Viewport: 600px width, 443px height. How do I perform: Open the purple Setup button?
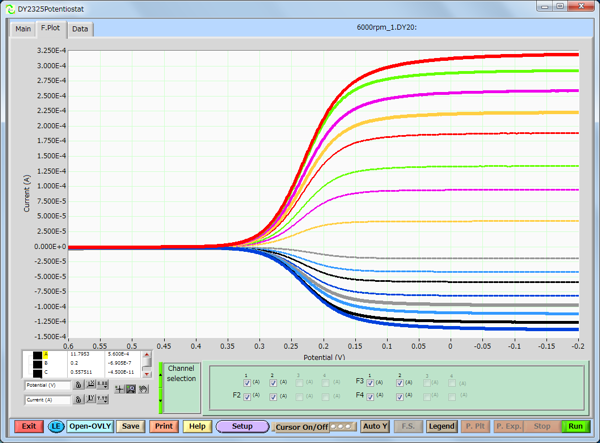click(x=242, y=426)
